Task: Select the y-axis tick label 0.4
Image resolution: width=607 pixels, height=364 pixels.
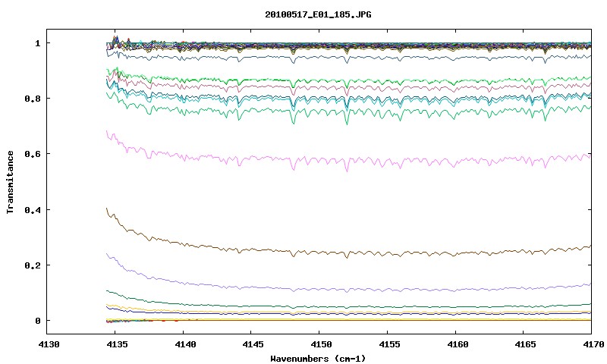Action: (x=33, y=209)
